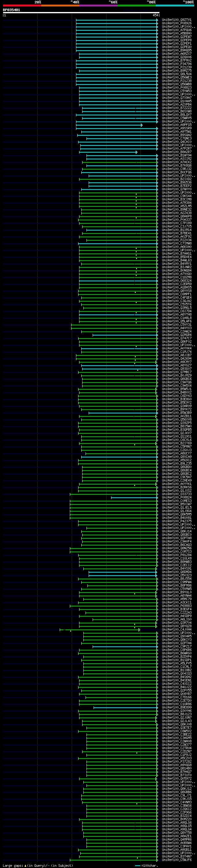Image resolution: width=197 pixels, height=868 pixels.
Task: Select label UniRef100_A7M384
Action: click(x=176, y=203)
